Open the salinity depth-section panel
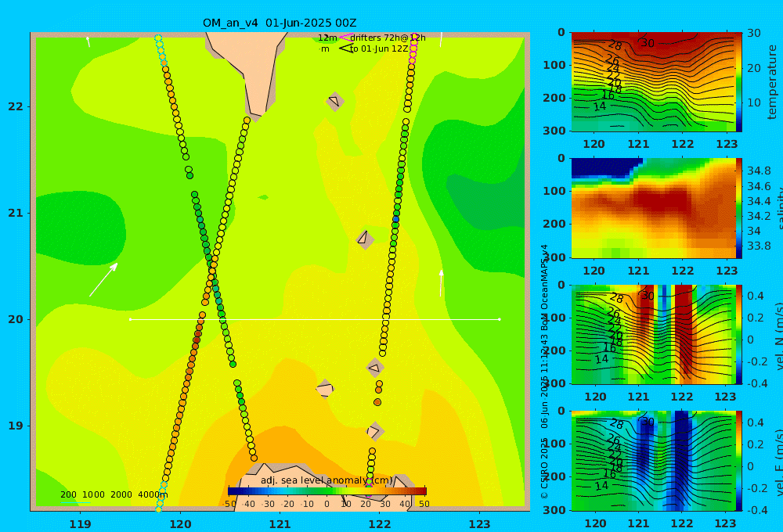This screenshot has height=532, width=783. tap(654, 208)
